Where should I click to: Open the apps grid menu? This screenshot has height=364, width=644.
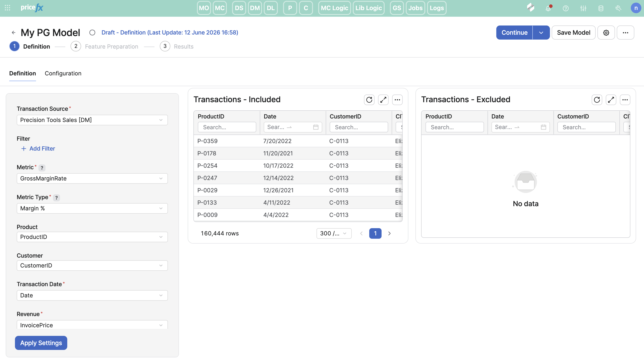pos(7,8)
